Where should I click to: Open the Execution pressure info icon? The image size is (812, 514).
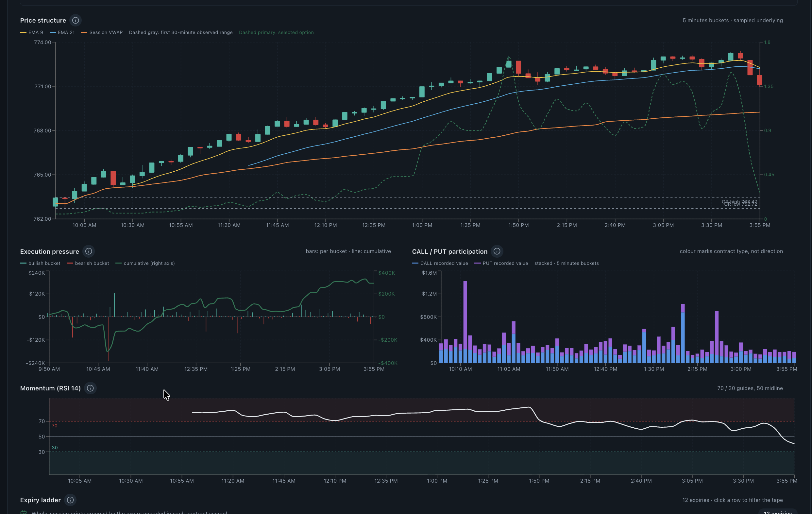(x=89, y=251)
